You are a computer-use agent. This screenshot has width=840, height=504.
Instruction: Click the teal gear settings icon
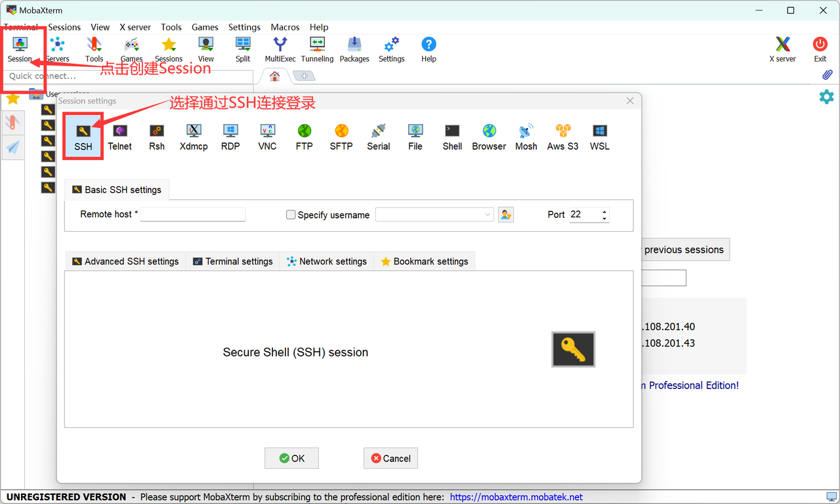826,96
